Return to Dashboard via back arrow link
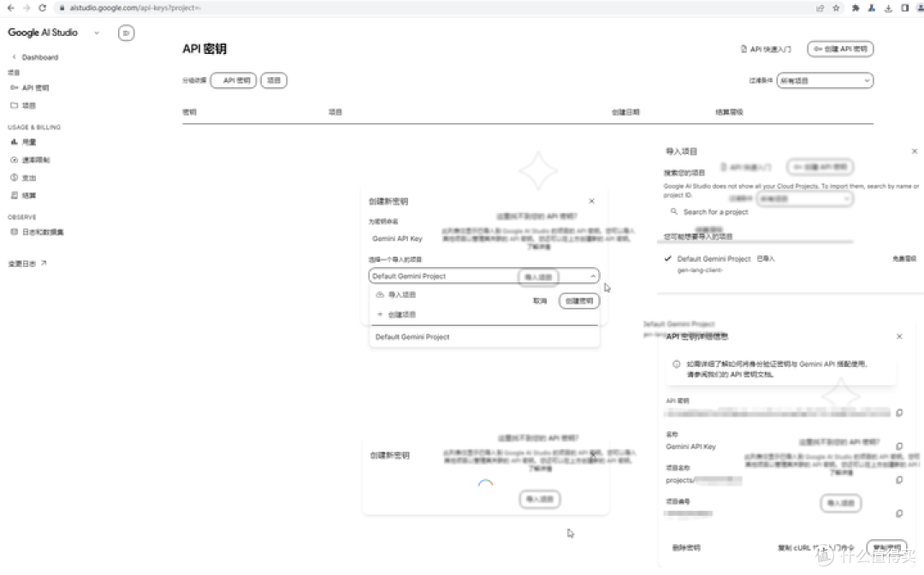 (x=35, y=57)
